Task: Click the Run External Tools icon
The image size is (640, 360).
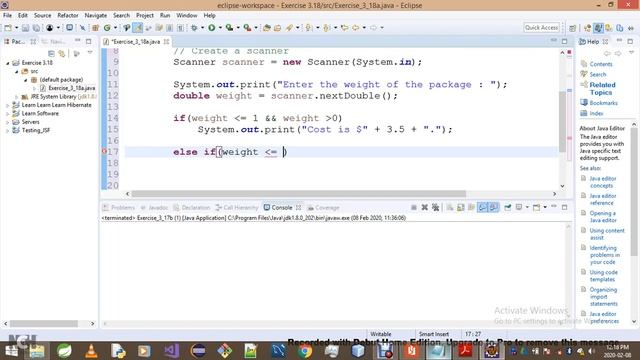Action: coord(247,28)
